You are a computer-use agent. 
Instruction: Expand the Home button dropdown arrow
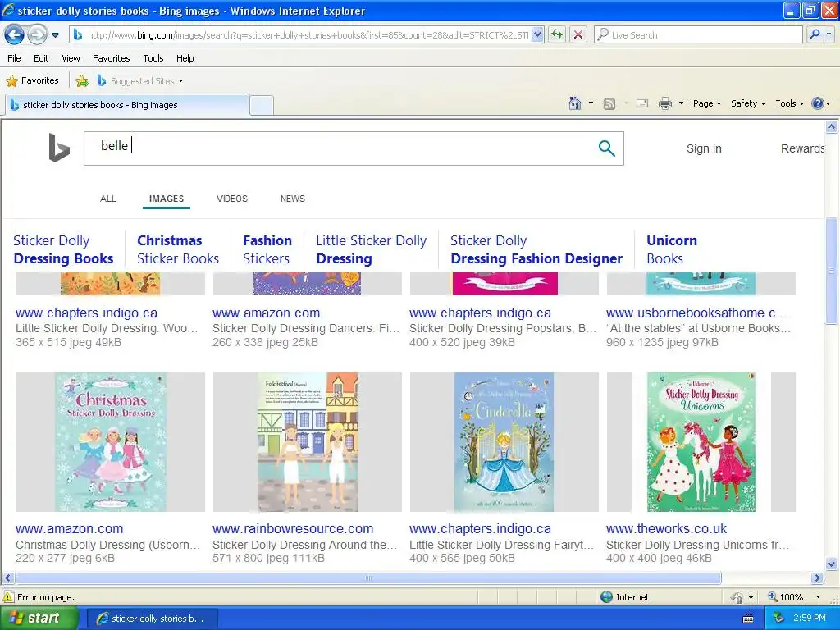[x=591, y=103]
